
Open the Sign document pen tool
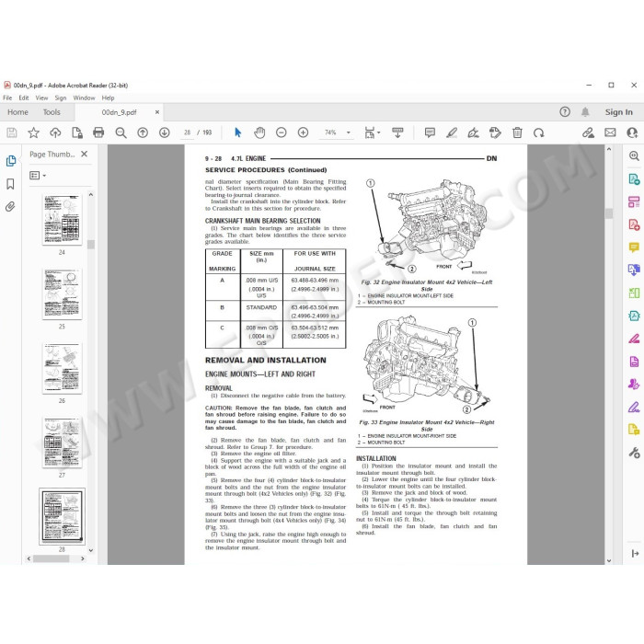474,132
